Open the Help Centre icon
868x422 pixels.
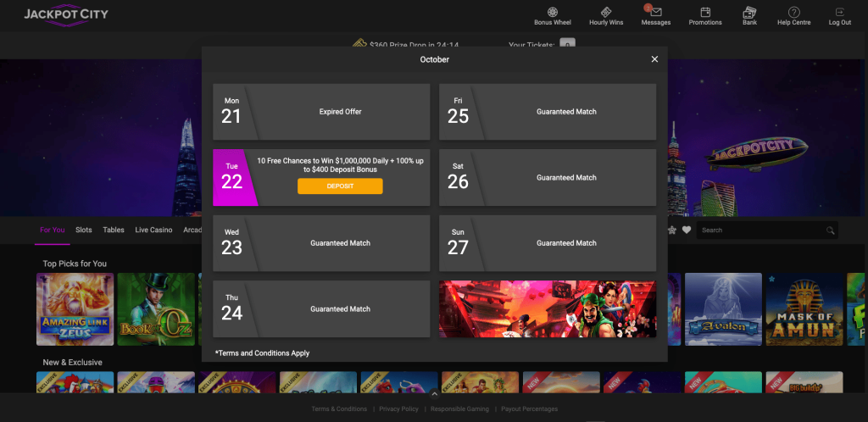[794, 12]
